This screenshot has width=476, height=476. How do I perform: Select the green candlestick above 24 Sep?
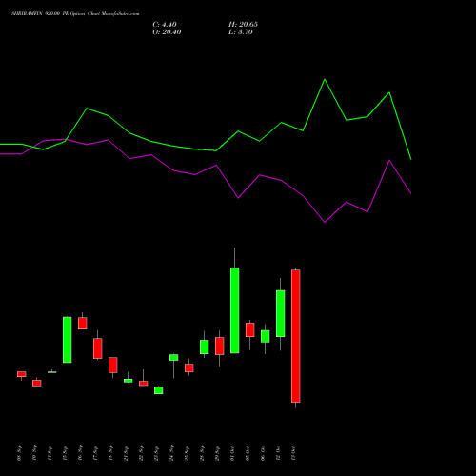tap(174, 358)
